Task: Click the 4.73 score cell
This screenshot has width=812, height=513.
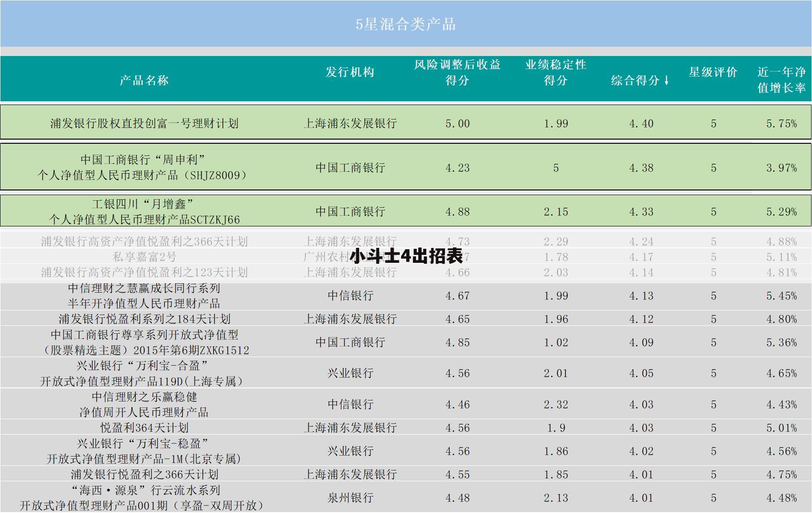Action: pos(458,242)
